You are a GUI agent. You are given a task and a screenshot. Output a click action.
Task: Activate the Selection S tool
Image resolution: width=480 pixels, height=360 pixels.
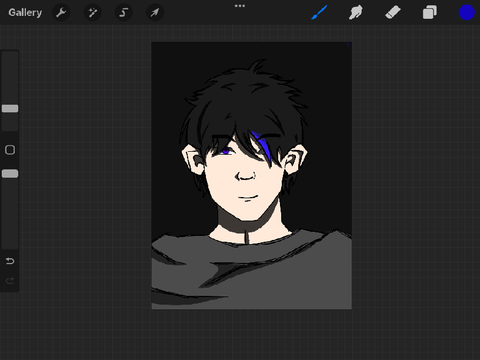124,13
